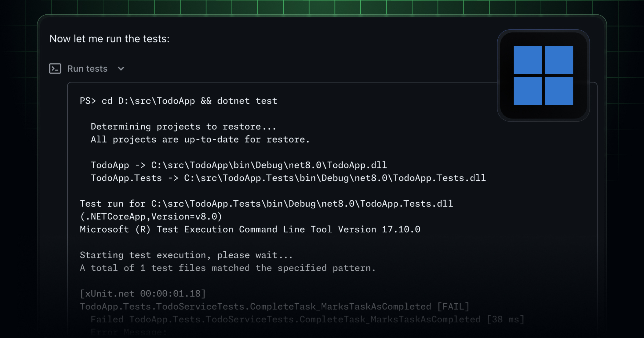Click "Starting test execution, please wait..." line
644x338 pixels.
186,255
